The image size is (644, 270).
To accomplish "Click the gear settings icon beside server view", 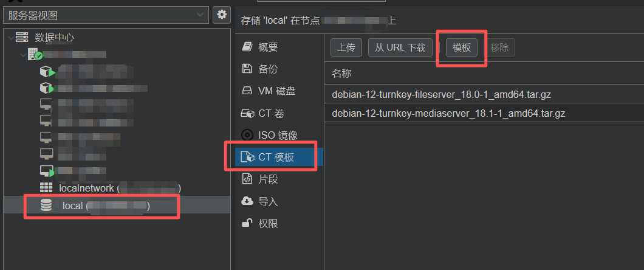I will tap(222, 15).
